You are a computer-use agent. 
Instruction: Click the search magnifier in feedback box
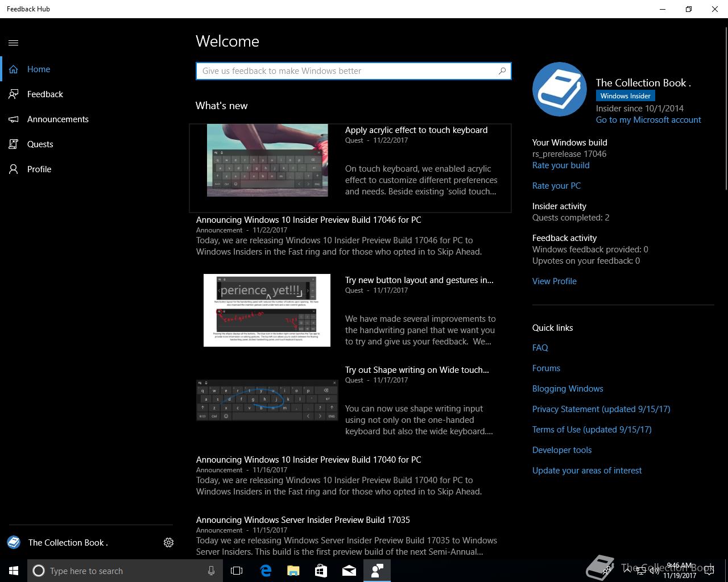(x=502, y=71)
